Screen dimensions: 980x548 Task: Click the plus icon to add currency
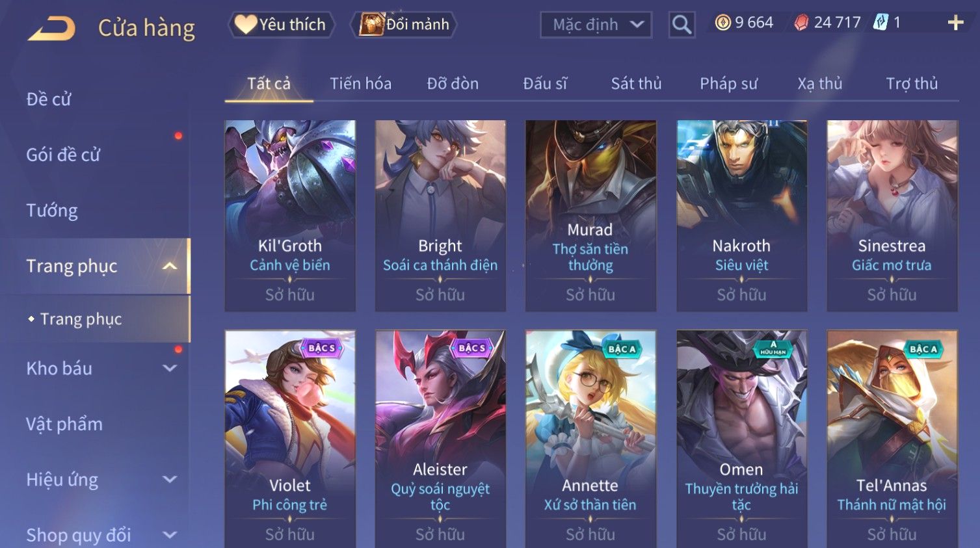tap(955, 23)
